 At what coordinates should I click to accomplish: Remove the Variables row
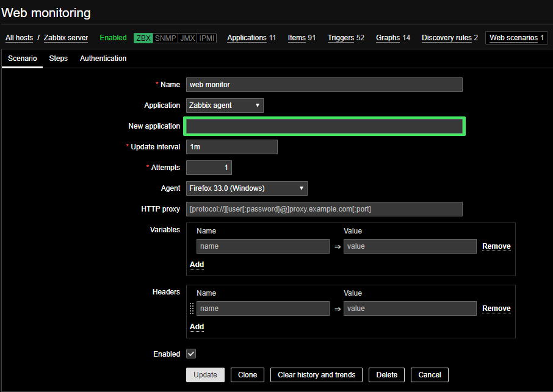pyautogui.click(x=496, y=246)
